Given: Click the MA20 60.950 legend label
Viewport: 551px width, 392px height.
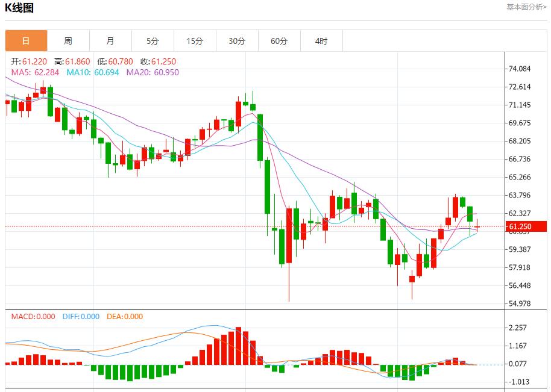Looking at the screenshot, I should tap(153, 72).
